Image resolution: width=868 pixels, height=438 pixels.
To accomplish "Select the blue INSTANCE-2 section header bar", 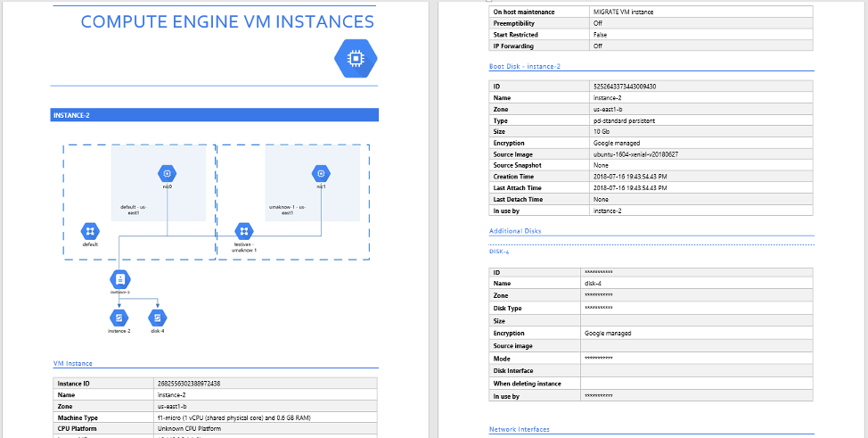I will point(214,115).
